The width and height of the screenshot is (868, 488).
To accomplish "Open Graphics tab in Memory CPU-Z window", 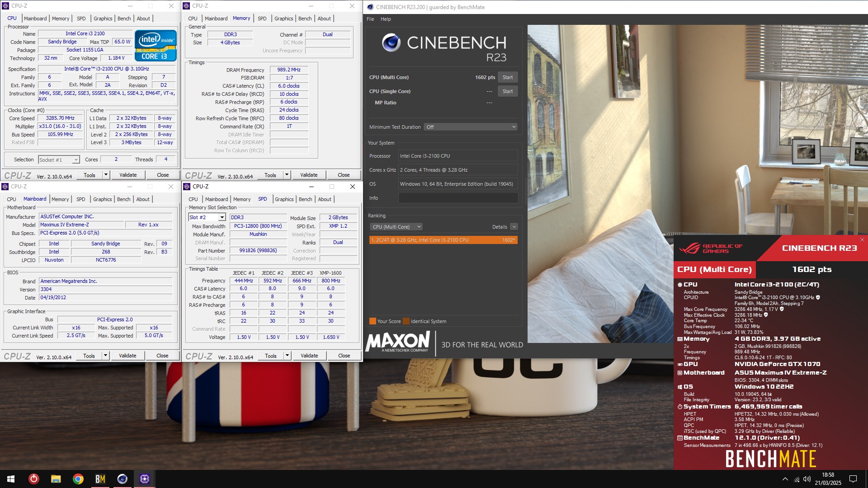I will coord(283,19).
